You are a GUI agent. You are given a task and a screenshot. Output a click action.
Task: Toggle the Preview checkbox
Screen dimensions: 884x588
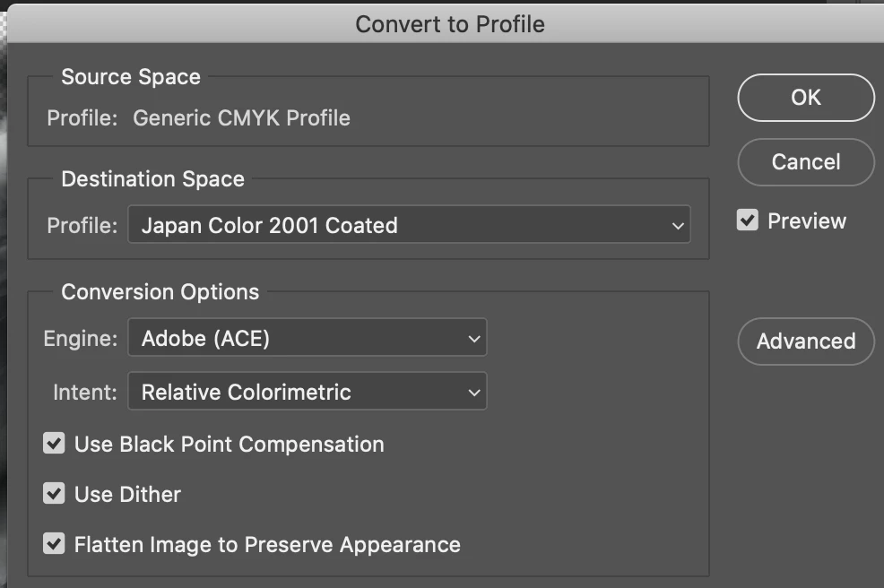[x=748, y=220]
